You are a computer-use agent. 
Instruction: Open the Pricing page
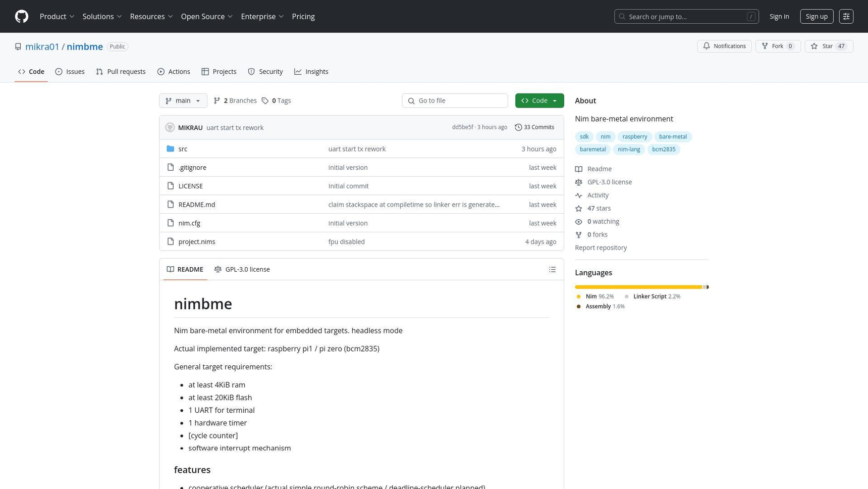[x=303, y=16]
